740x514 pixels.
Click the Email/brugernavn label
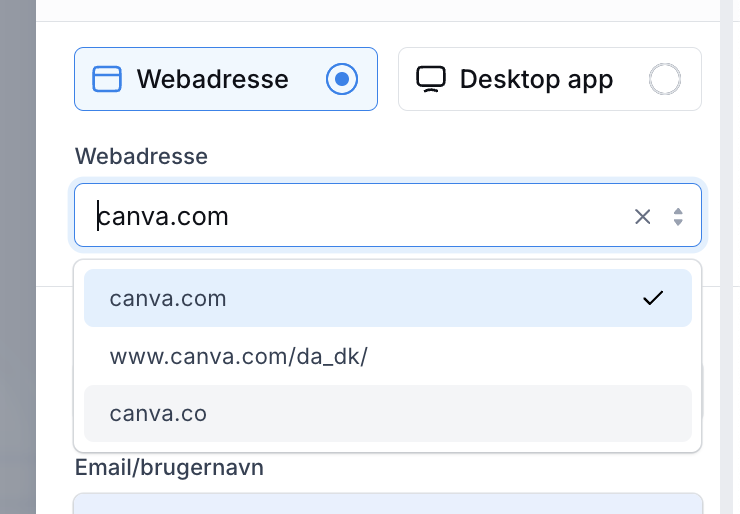(169, 468)
